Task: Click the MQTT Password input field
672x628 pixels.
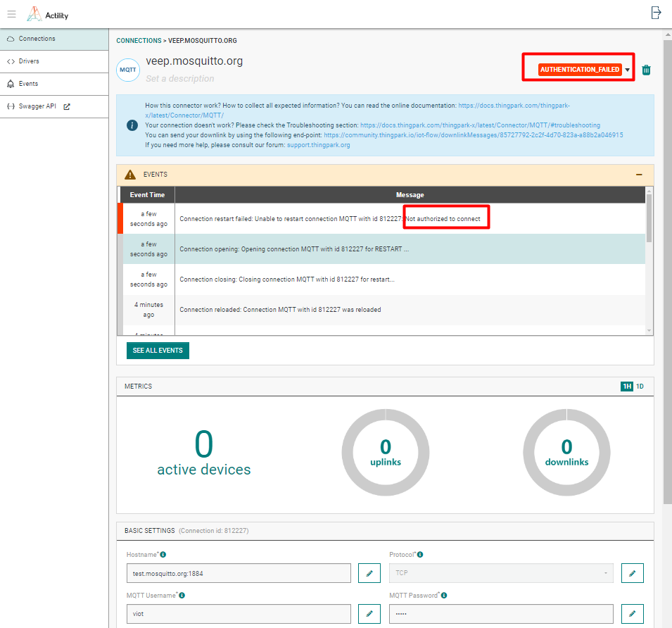Action: coord(501,614)
